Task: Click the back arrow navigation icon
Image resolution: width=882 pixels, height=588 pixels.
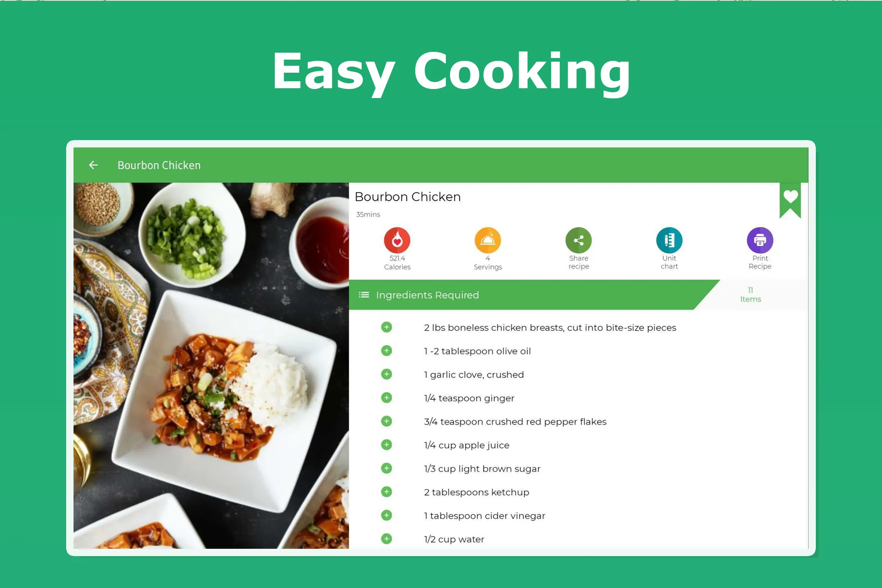Action: 93,165
